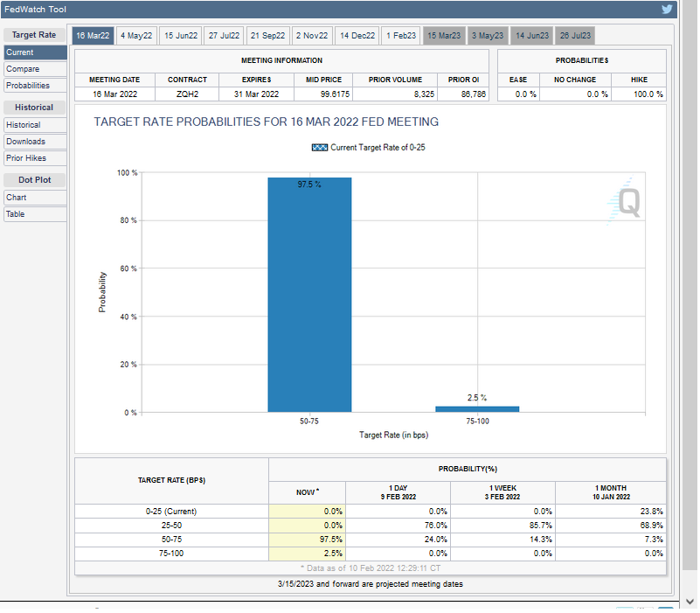Click the NOW value 2.5% cell
The width and height of the screenshot is (700, 613).
(307, 554)
